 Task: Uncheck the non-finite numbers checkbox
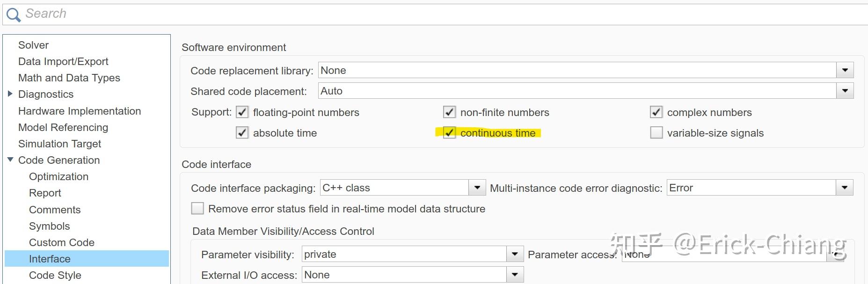[449, 112]
